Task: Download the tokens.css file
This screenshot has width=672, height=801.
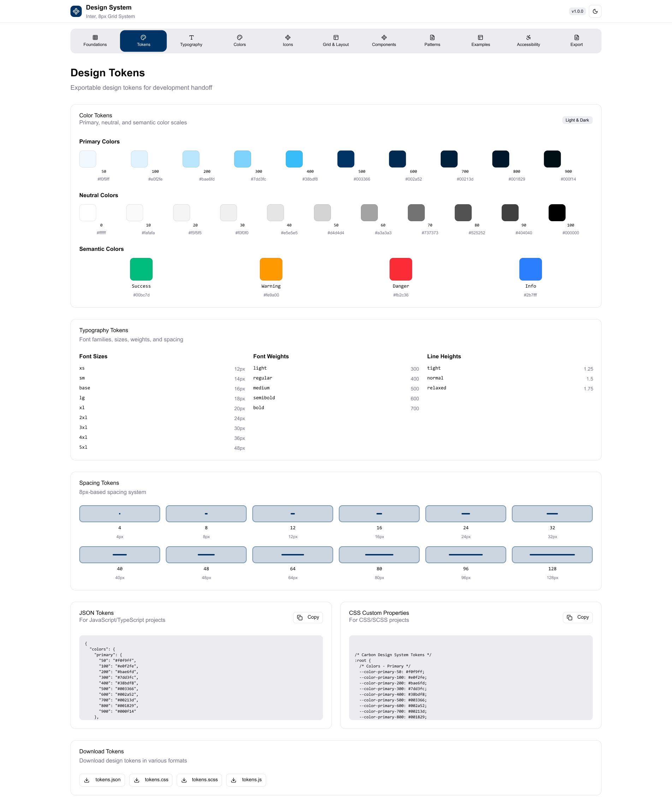Action: pyautogui.click(x=151, y=780)
